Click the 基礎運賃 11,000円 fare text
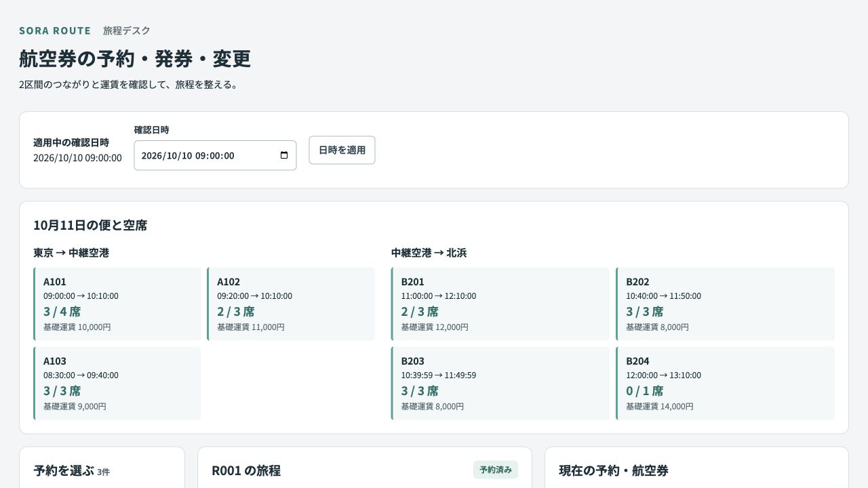The image size is (868, 488). [251, 327]
